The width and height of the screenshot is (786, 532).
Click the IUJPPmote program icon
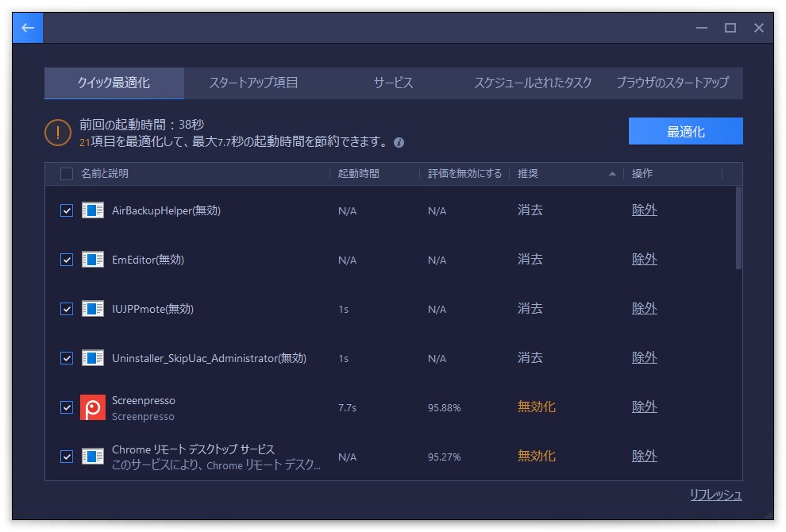coord(93,308)
